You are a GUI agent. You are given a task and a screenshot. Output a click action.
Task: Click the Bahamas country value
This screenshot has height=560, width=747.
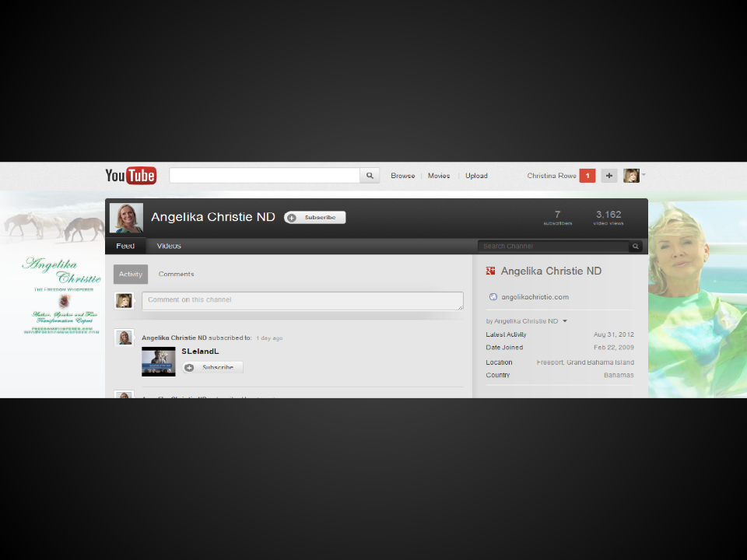619,375
